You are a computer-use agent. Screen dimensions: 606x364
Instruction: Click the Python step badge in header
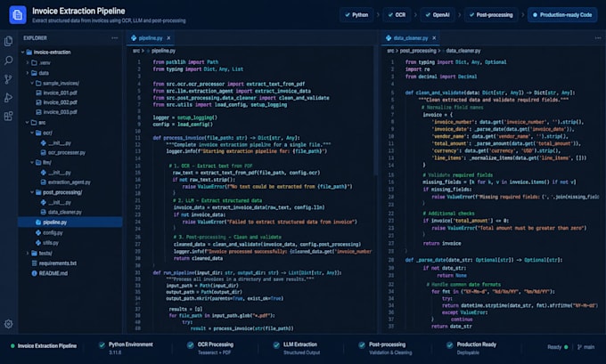356,14
